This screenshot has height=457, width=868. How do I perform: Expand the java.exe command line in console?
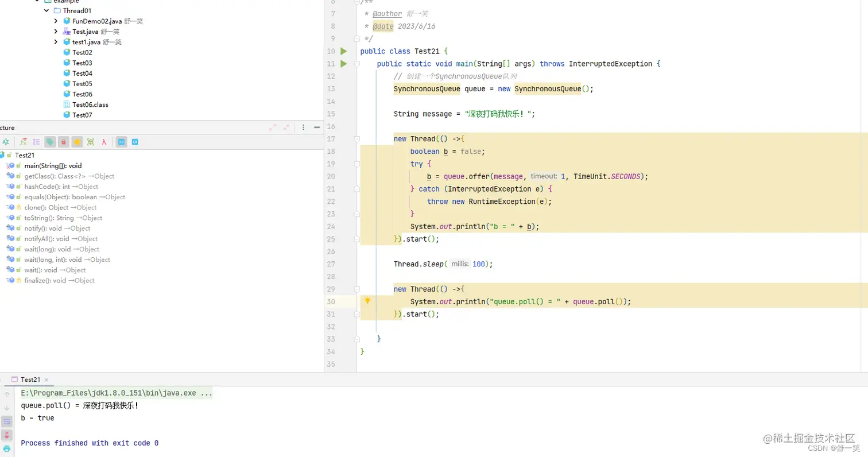[x=117, y=393]
